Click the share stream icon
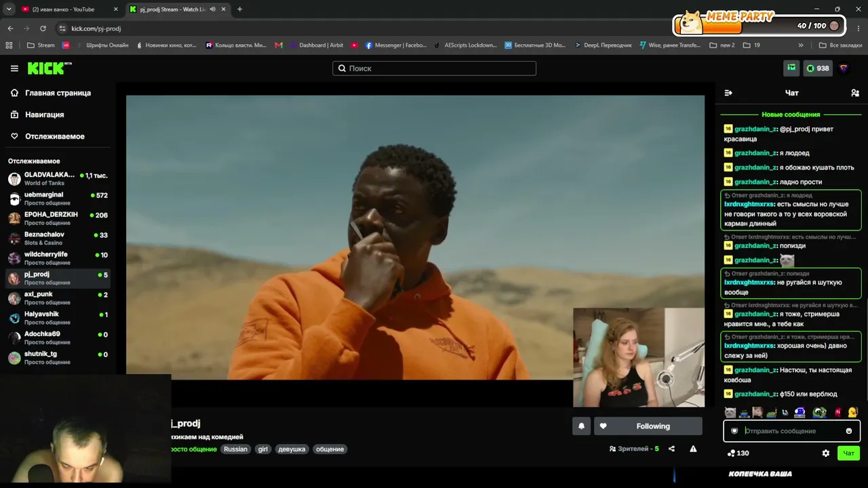Image resolution: width=868 pixels, height=488 pixels. (671, 449)
